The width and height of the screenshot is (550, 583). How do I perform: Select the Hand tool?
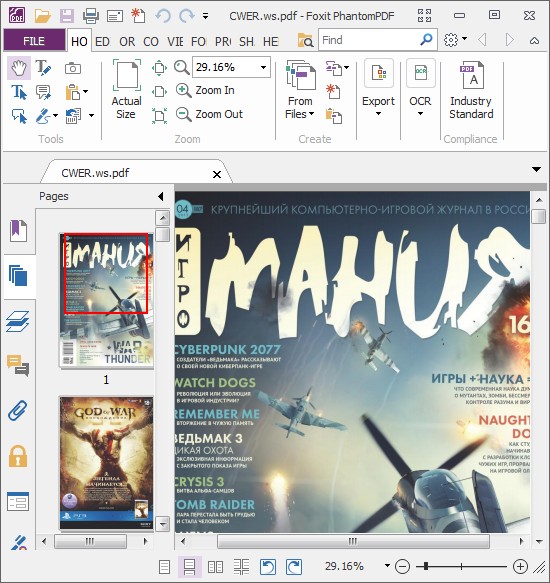[x=18, y=68]
